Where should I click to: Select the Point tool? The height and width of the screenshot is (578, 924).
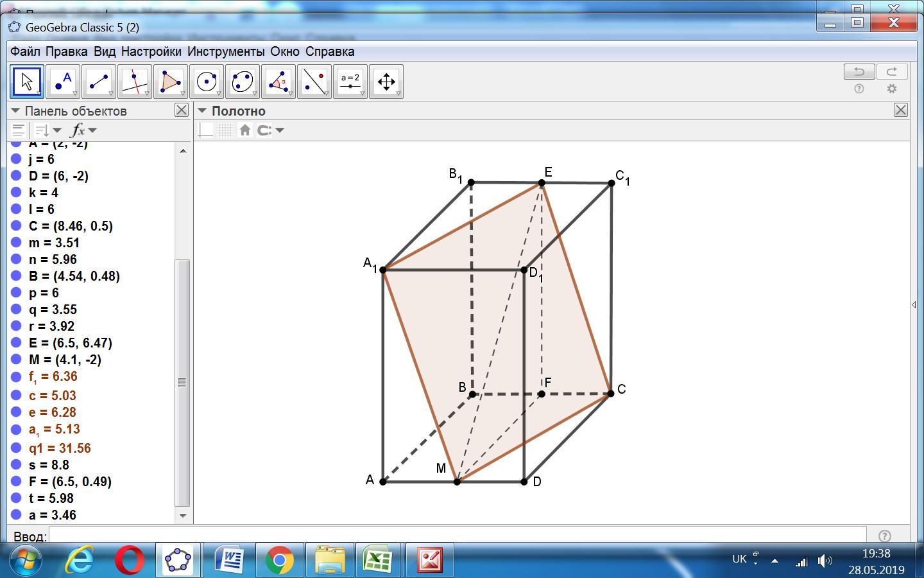(x=63, y=82)
